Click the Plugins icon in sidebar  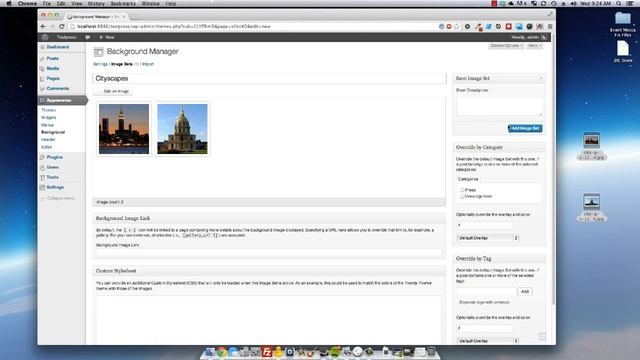42,157
